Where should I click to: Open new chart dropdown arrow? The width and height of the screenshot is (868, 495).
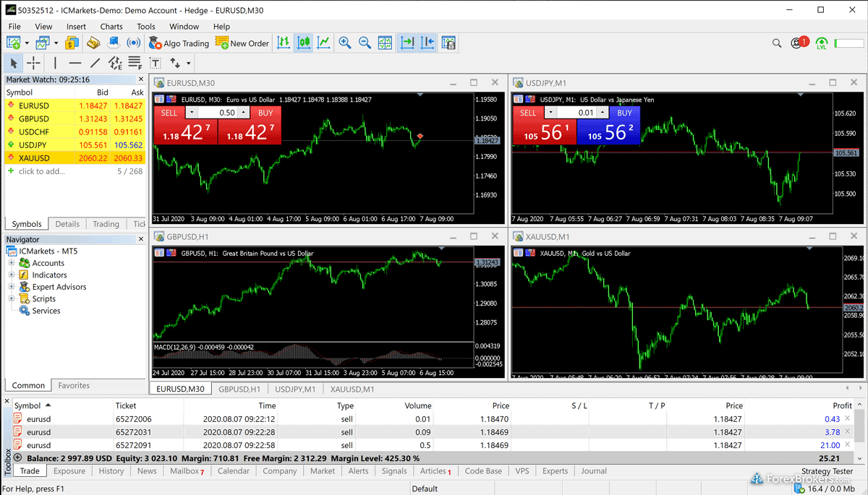27,43
